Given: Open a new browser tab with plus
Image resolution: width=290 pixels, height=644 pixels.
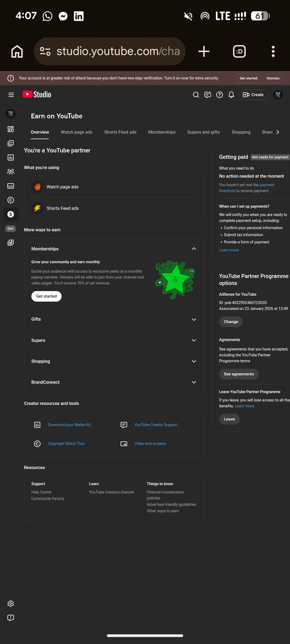Looking at the screenshot, I should coord(204,51).
